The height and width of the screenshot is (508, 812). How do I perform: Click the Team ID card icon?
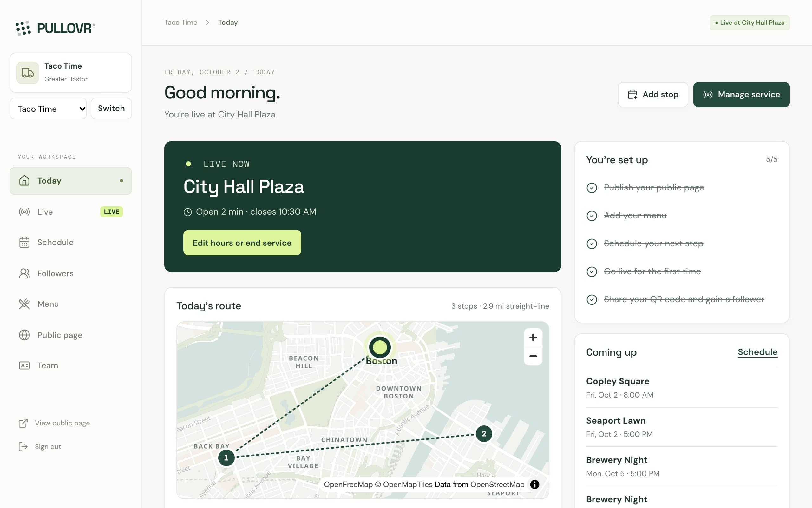[24, 365]
